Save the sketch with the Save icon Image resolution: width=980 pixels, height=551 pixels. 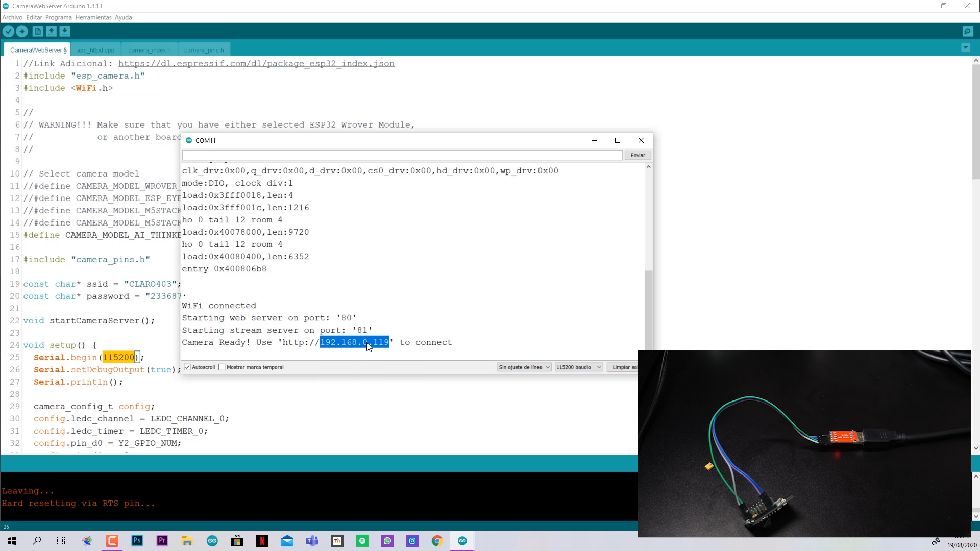click(64, 31)
